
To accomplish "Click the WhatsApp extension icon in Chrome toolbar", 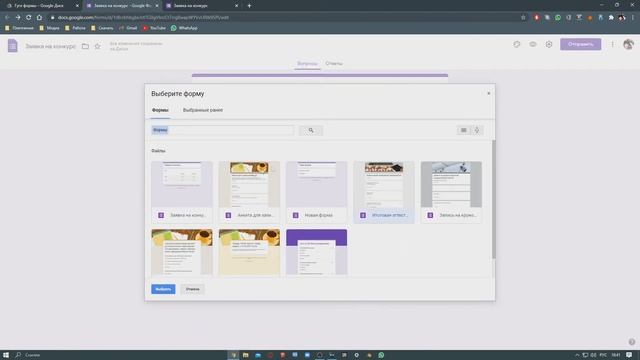I will click(558, 18).
